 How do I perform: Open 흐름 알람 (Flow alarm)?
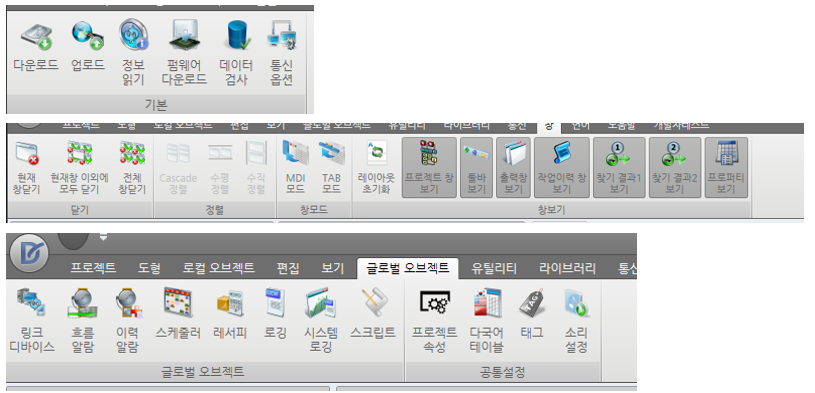(83, 321)
